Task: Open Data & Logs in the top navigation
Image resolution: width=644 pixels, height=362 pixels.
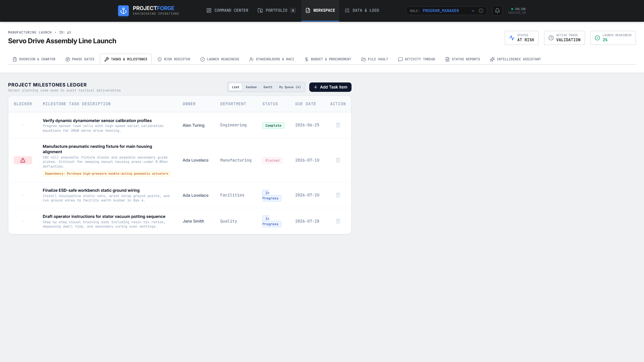Action: tap(362, 11)
